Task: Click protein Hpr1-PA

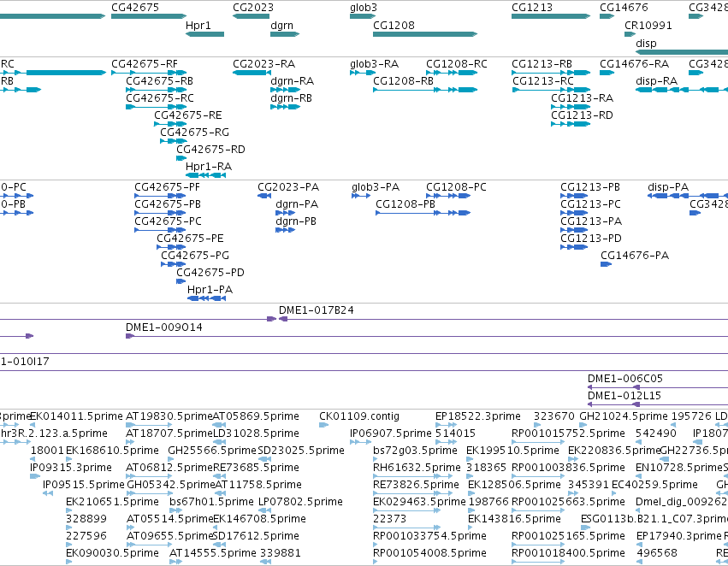Action: click(x=210, y=291)
